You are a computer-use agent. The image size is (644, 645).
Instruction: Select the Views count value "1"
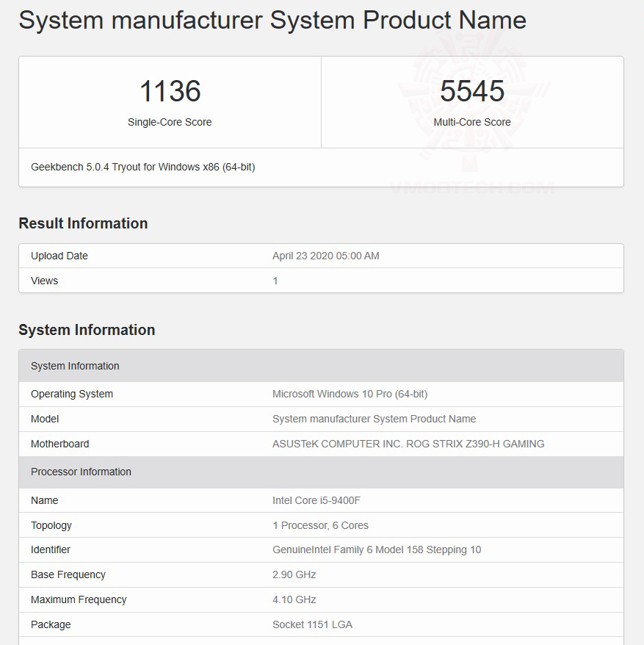click(x=275, y=281)
